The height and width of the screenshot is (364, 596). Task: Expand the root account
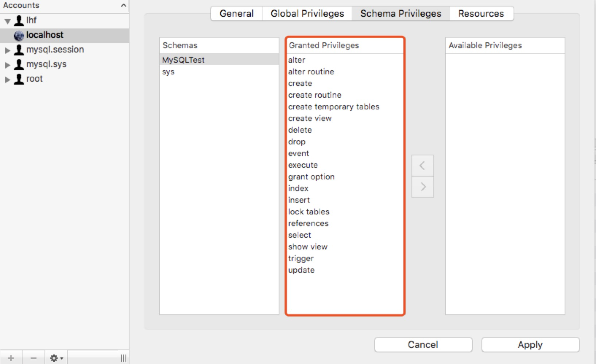(x=7, y=80)
